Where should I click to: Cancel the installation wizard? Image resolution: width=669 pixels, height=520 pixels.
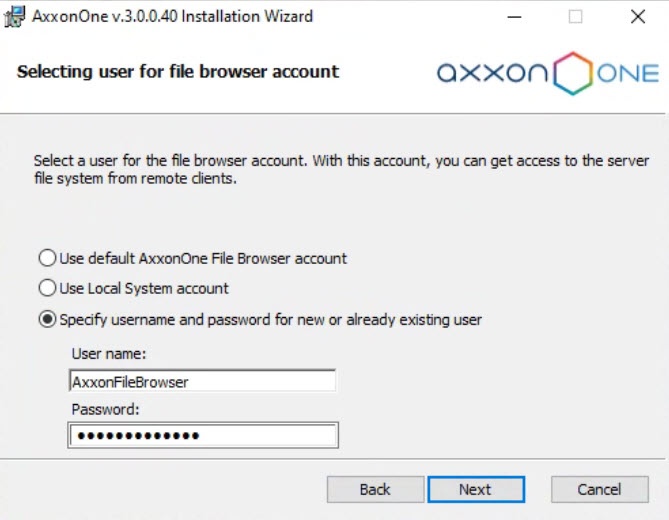click(x=599, y=489)
